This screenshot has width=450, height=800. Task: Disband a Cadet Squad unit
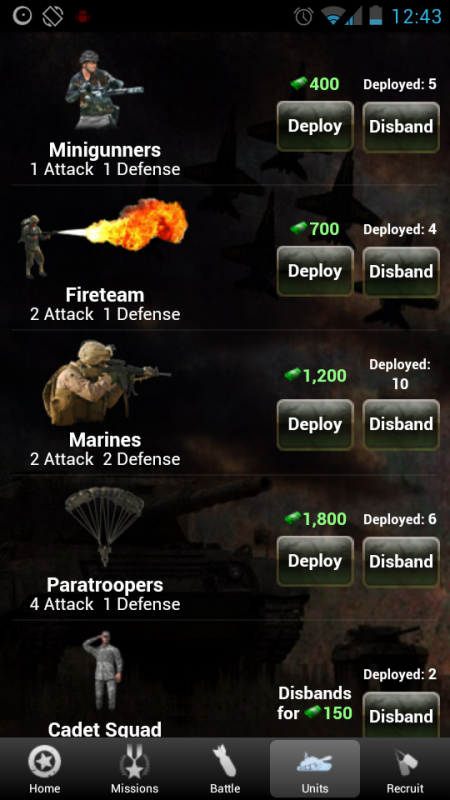coord(401,715)
